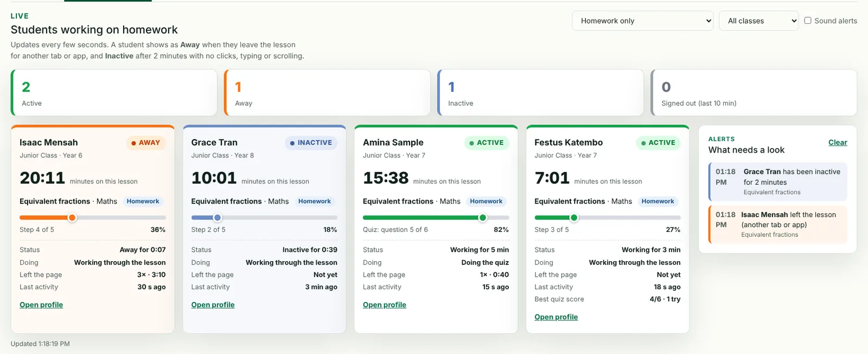
Task: Click the Festus Katembo student name
Action: pos(569,142)
